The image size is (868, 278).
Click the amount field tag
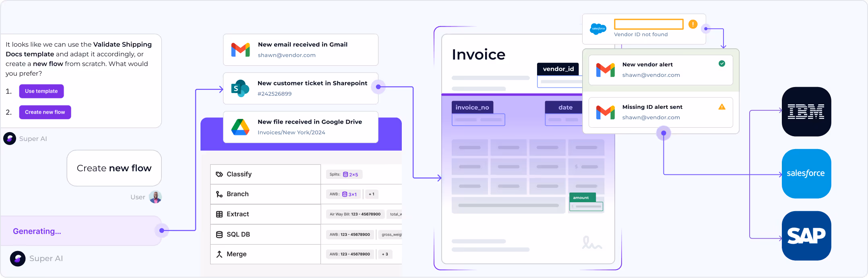[582, 197]
